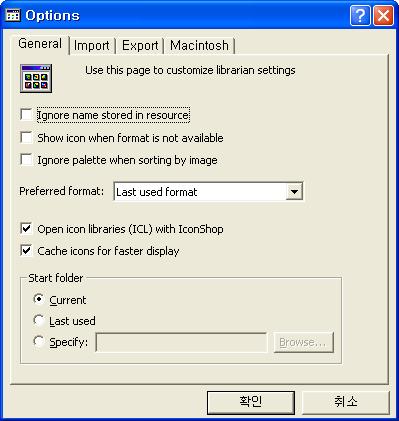Click the 확인 confirm button

251,402
